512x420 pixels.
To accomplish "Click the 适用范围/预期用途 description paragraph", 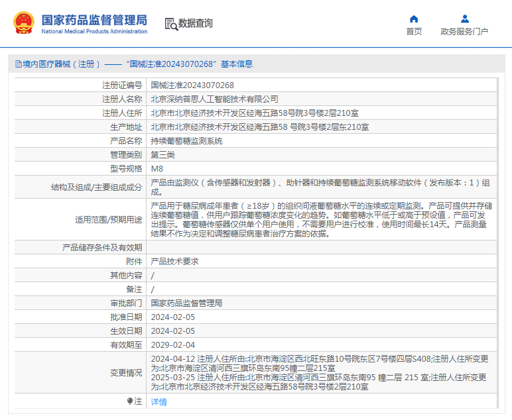I will tap(322, 219).
